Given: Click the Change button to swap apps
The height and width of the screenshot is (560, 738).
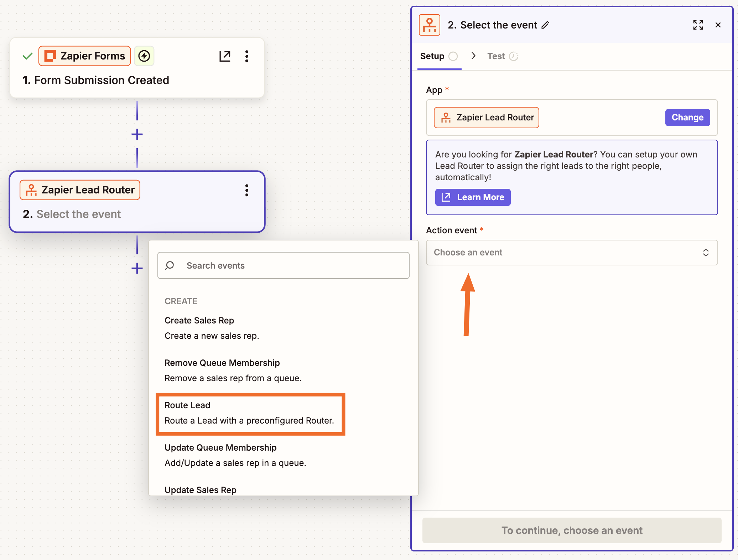Looking at the screenshot, I should 687,117.
